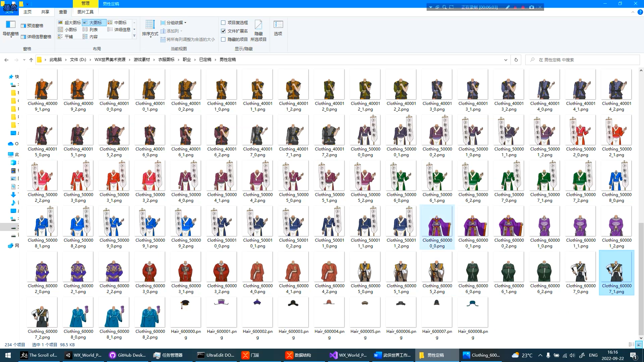The image size is (644, 362).
Task: Open the Picture Tools (图片工具) tab
Action: click(86, 12)
